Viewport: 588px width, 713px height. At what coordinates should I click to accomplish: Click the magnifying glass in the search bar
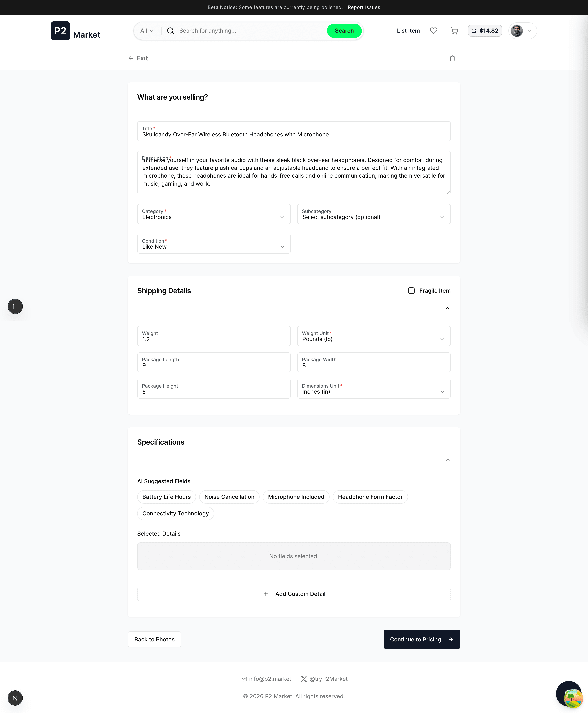click(170, 30)
